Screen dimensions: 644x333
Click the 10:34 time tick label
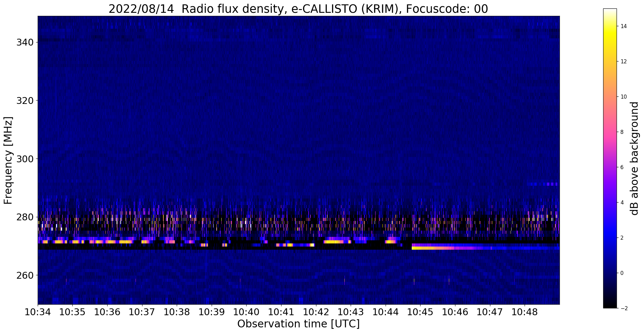coord(38,312)
